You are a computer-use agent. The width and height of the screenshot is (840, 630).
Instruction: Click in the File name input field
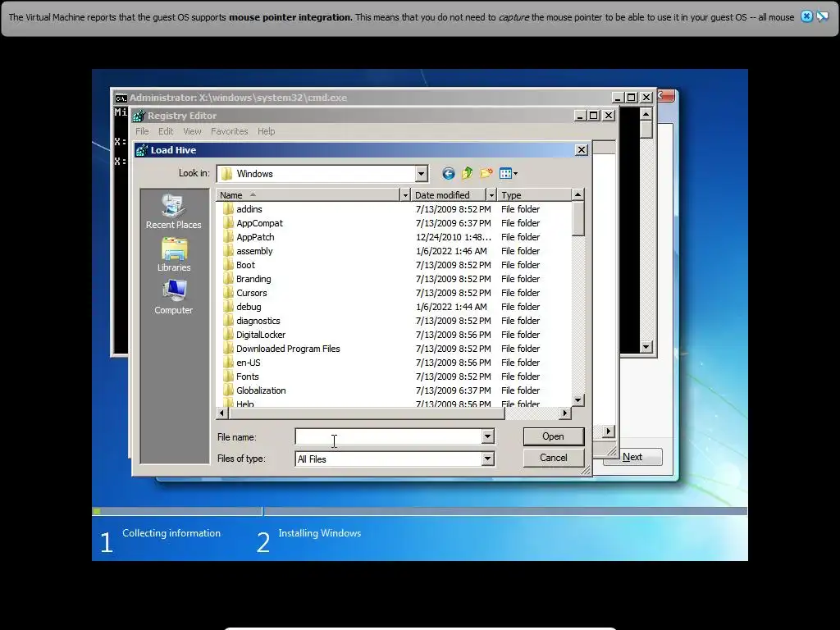389,436
